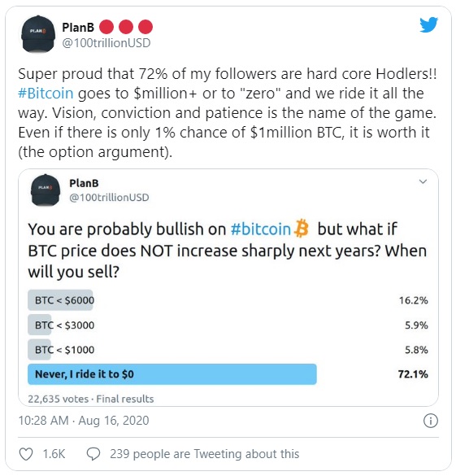Open PlanB's top profile hat avatar
Viewport: 456px width, 476px height.
pyautogui.click(x=37, y=34)
